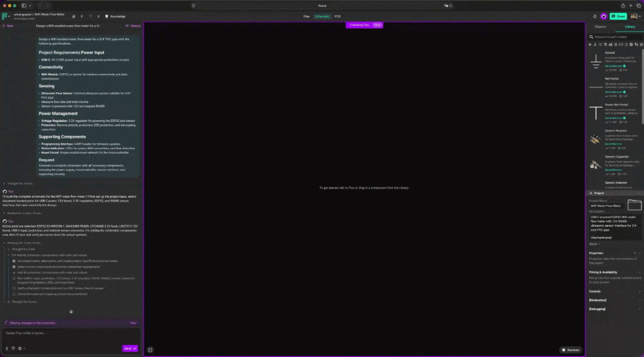Open the Knowledge lightbulb item
The height and width of the screenshot is (357, 644).
coord(115,16)
